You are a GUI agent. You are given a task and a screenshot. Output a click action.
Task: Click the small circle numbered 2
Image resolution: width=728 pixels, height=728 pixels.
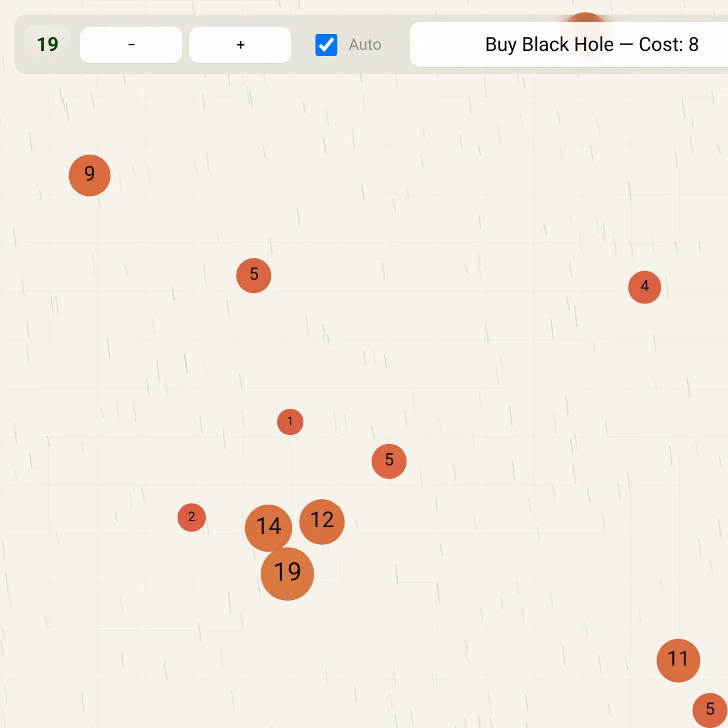pos(192,517)
